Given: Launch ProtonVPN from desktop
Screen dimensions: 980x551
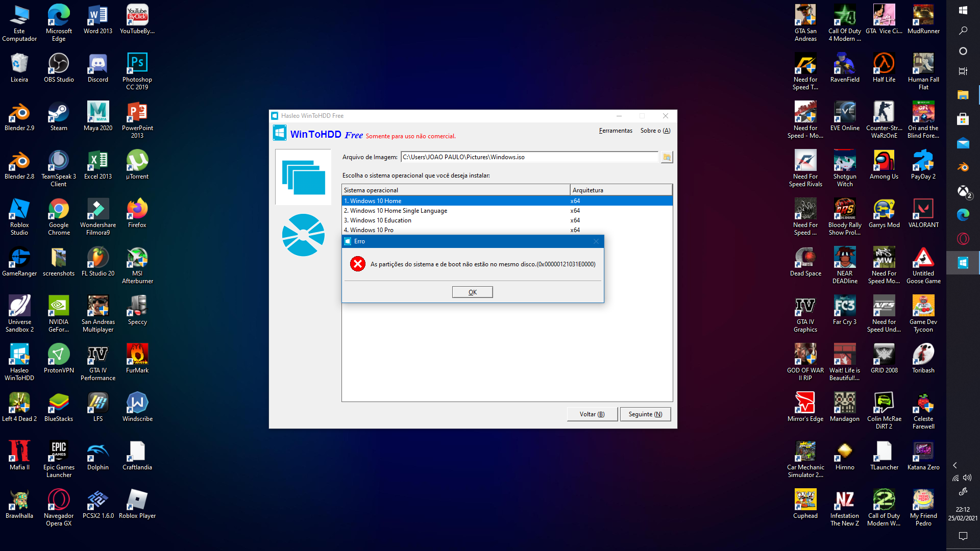Looking at the screenshot, I should [59, 359].
